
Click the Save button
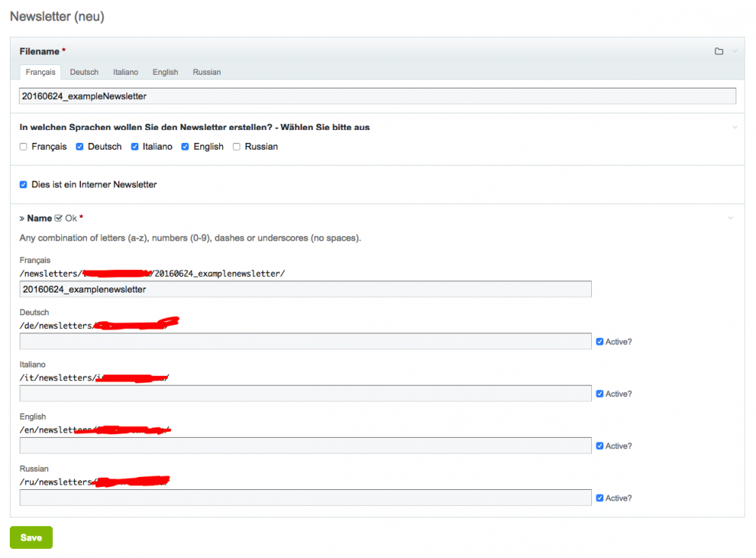pos(31,538)
